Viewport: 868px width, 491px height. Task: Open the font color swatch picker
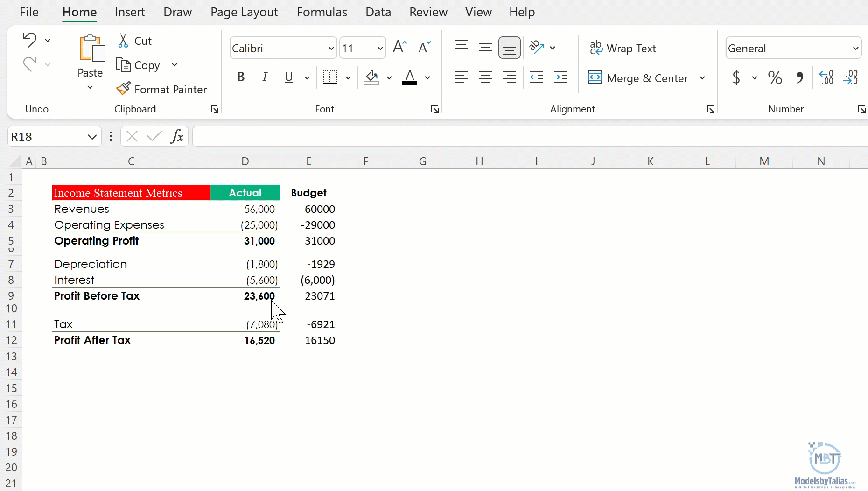[x=428, y=77]
